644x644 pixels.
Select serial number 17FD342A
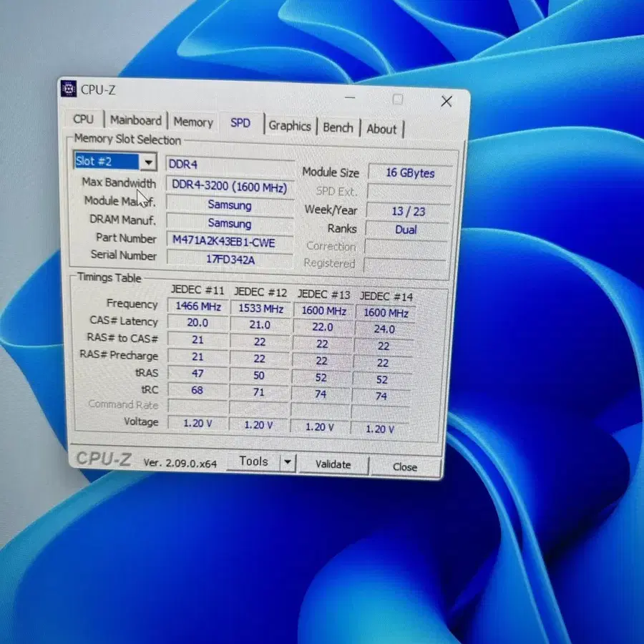[x=230, y=260]
